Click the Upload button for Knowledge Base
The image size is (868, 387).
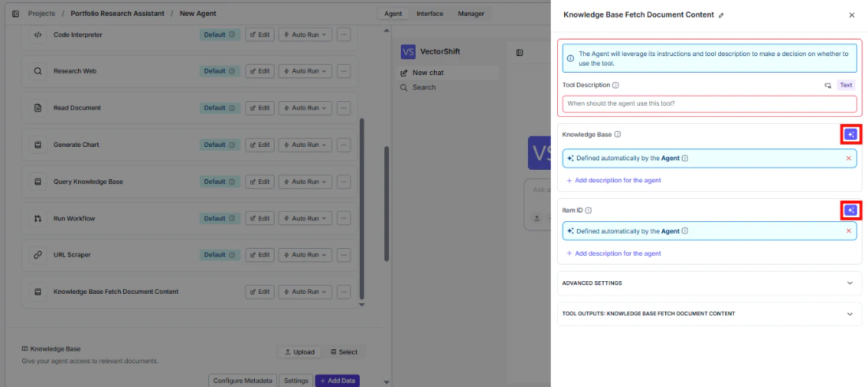300,352
